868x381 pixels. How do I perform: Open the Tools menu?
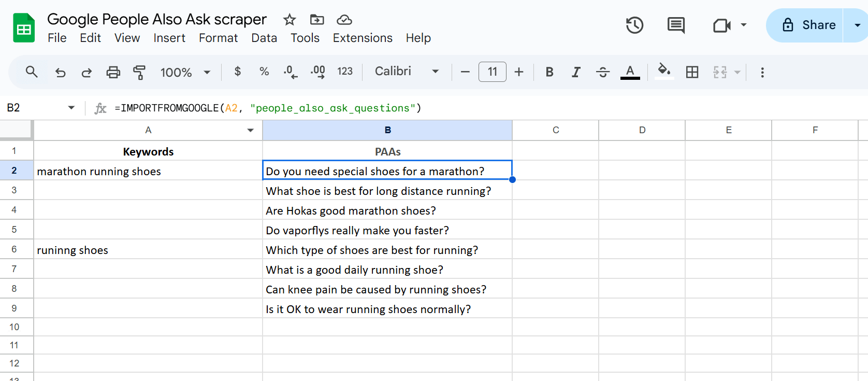pos(305,38)
